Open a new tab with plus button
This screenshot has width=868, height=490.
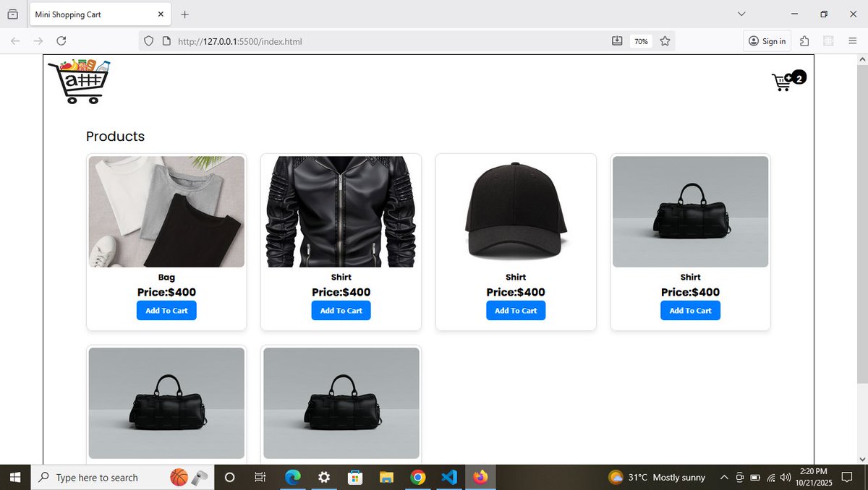click(x=184, y=14)
